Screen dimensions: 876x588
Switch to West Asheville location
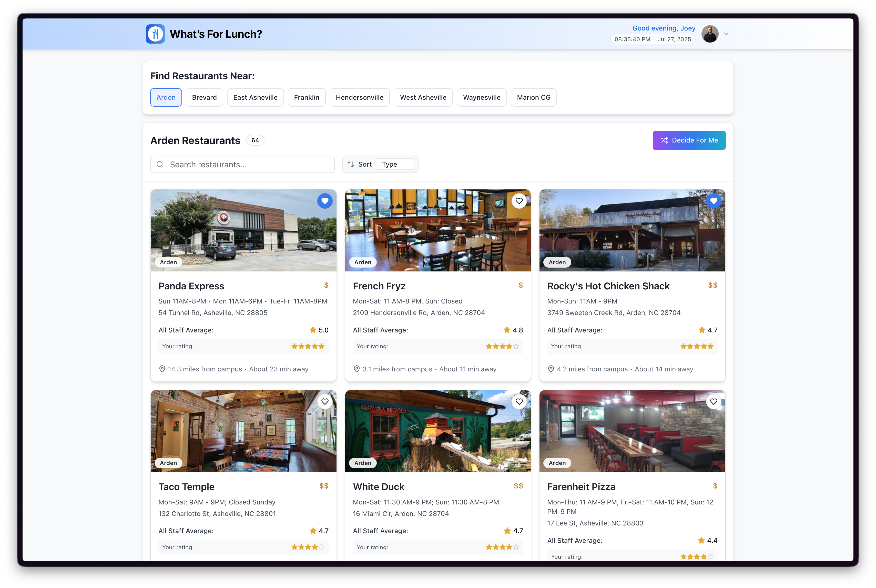pos(423,97)
